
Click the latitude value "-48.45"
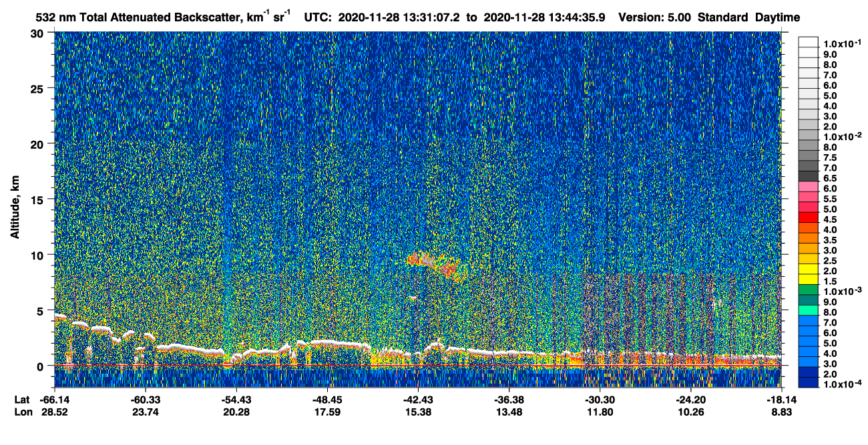tap(327, 400)
